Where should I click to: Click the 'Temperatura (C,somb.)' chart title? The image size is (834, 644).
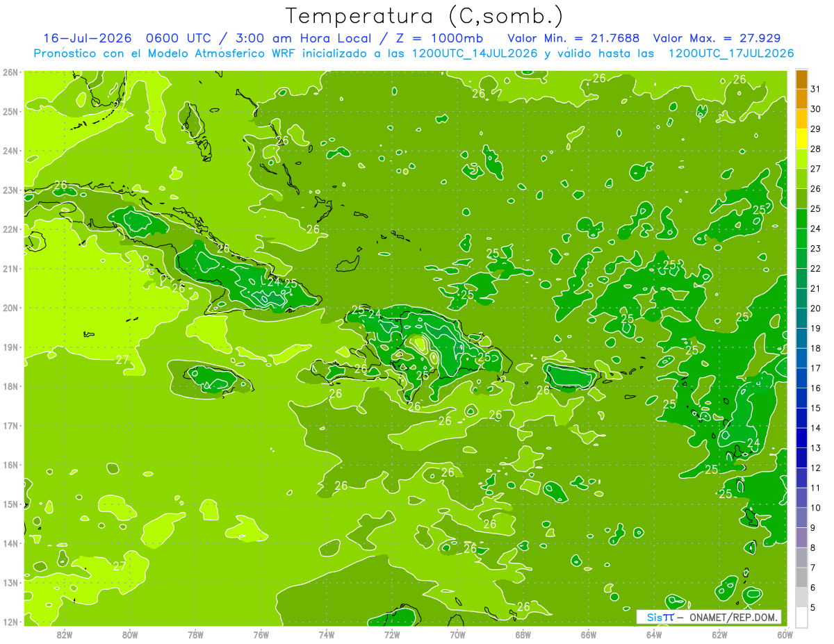pos(425,16)
